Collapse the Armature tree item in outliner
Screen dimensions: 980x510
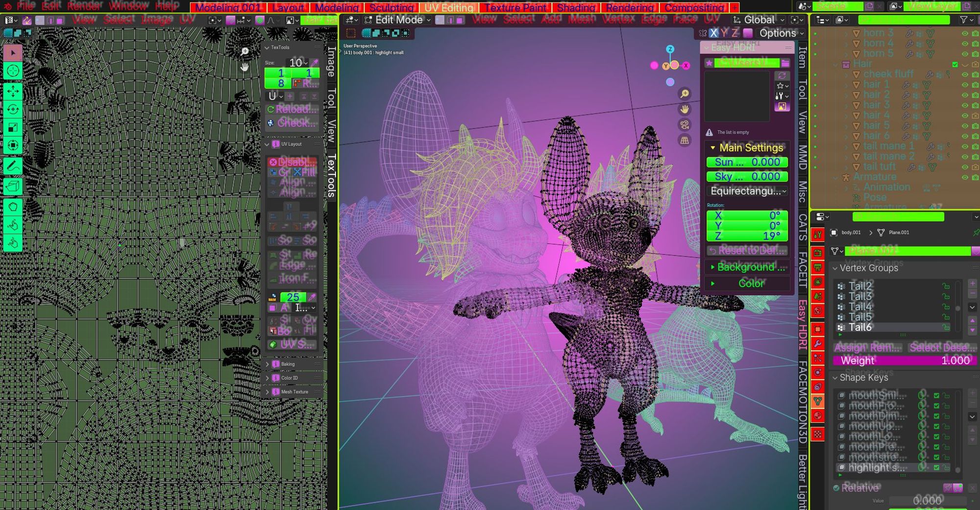[x=835, y=177]
